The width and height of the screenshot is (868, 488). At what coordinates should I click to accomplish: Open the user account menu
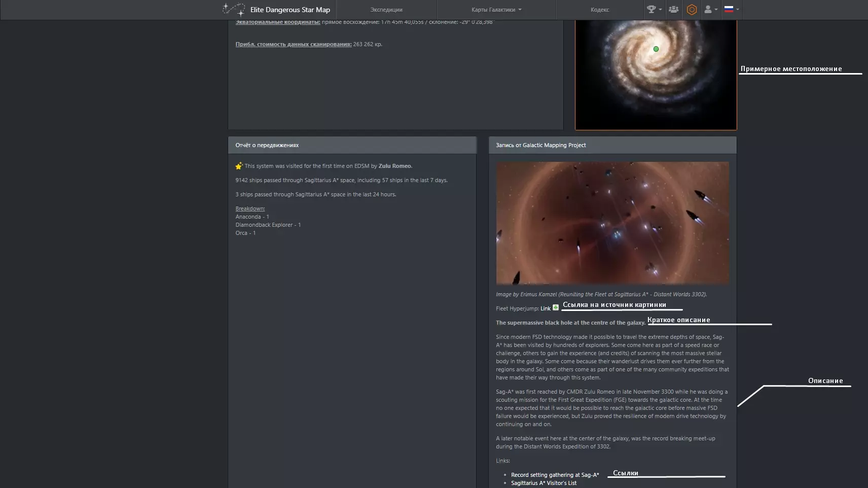click(x=711, y=9)
